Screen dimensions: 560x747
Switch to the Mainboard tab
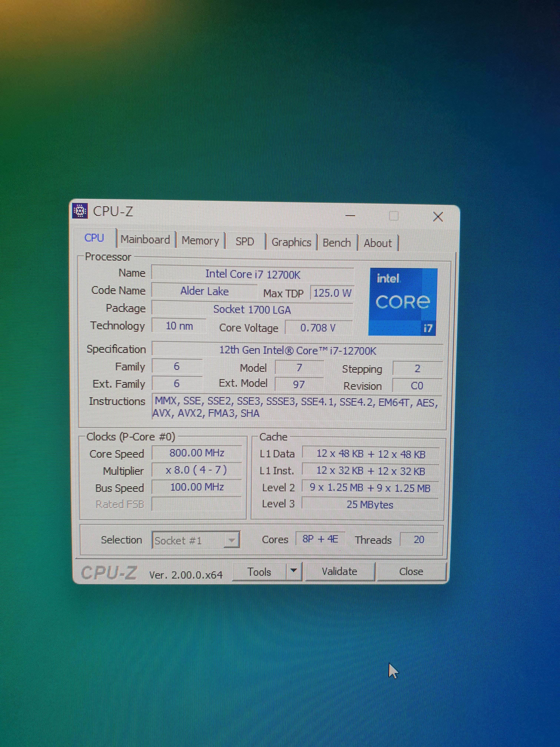pyautogui.click(x=145, y=239)
